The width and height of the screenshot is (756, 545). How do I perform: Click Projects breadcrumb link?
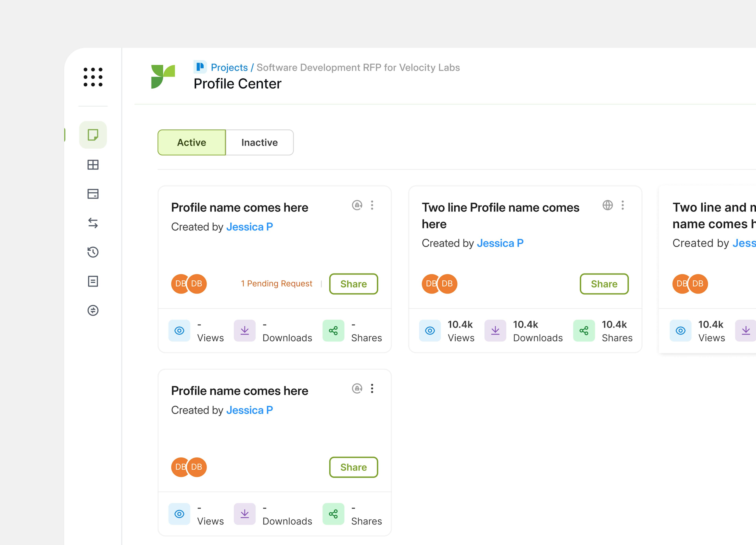coord(229,67)
